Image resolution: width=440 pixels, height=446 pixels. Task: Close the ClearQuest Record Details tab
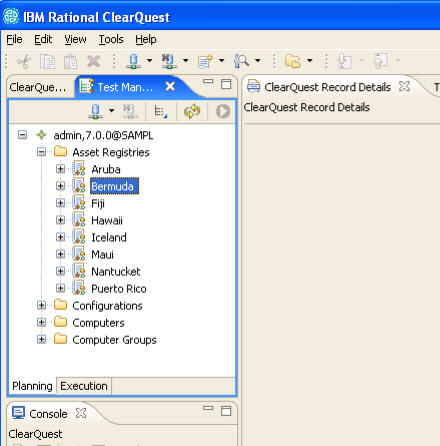(x=404, y=86)
